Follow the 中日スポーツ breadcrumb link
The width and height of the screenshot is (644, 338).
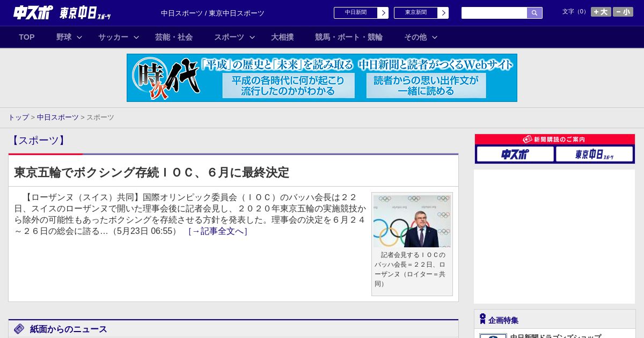coord(58,117)
